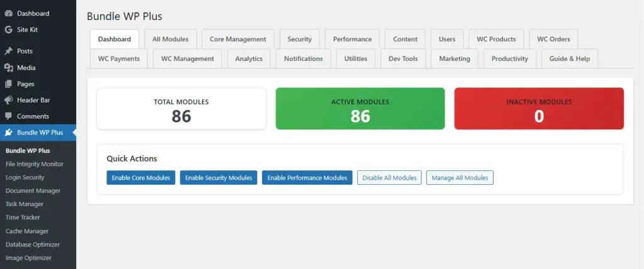Switch to the Marketing tab
The height and width of the screenshot is (269, 644).
(x=455, y=58)
